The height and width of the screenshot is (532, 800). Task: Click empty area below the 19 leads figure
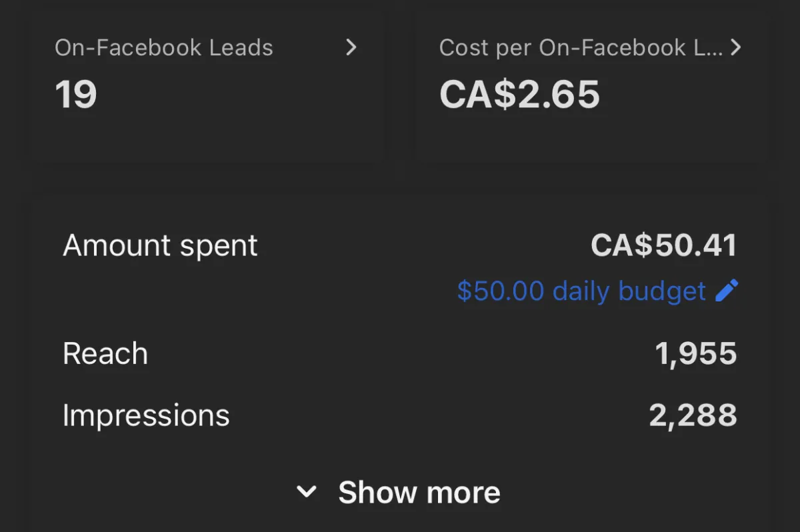click(x=207, y=137)
